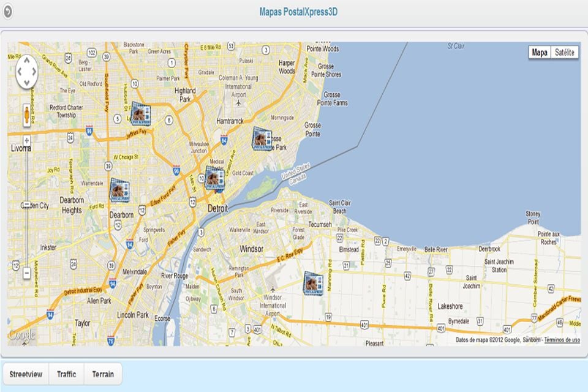Click the Windsor International Airport plane icon

273,289
